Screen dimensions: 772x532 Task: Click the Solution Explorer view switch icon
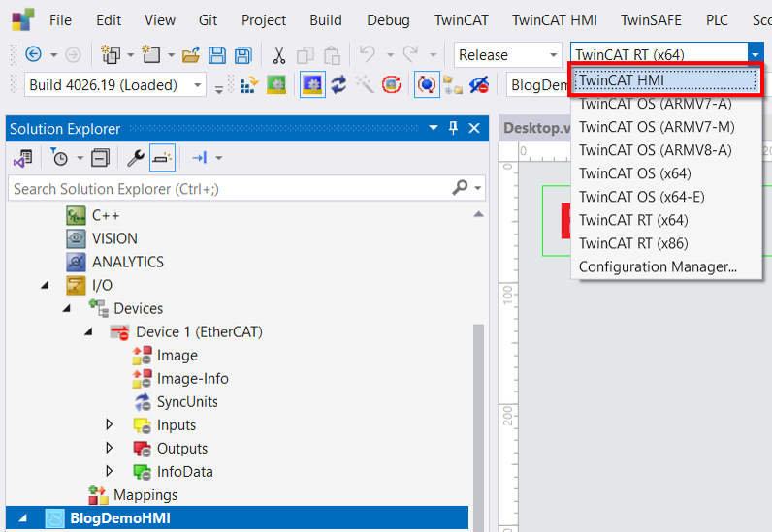click(23, 158)
